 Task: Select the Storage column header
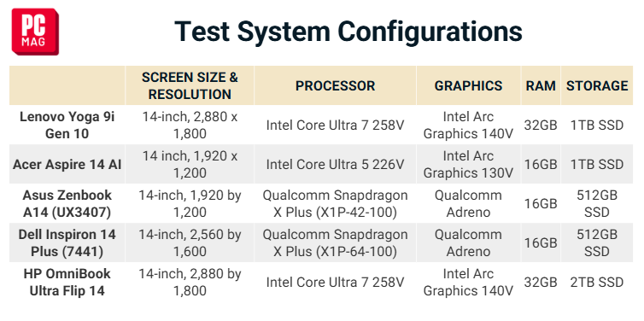[x=597, y=85]
